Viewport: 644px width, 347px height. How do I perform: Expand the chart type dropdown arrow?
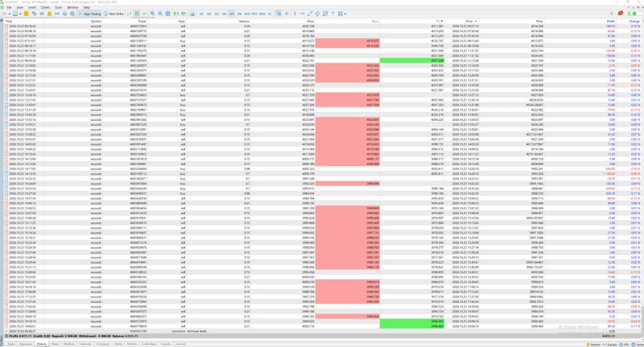9,13
